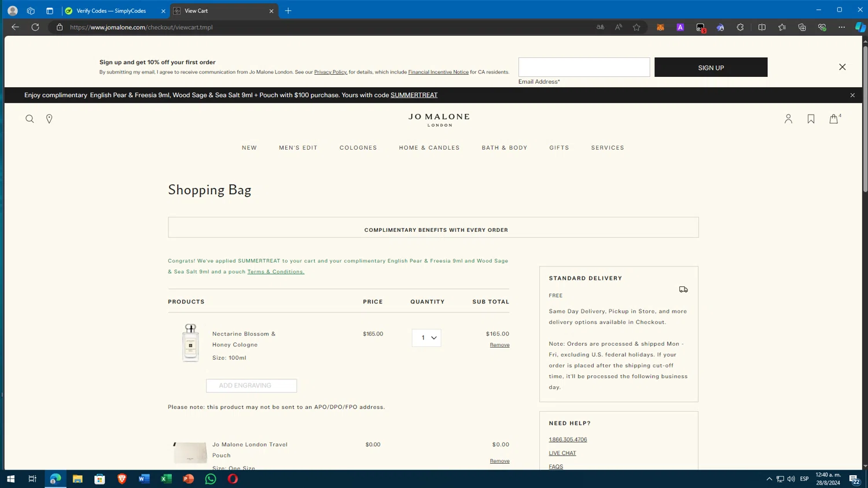Click the email address input field

[x=584, y=67]
